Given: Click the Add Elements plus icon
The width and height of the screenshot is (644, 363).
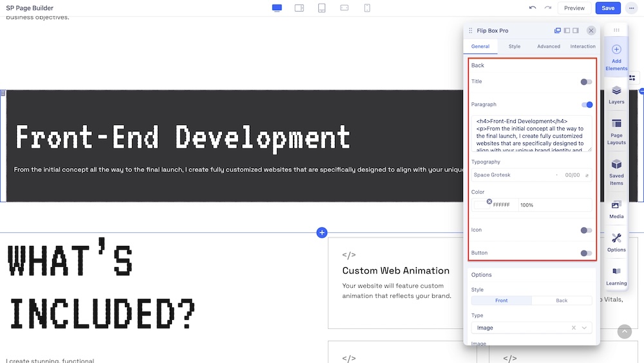Looking at the screenshot, I should click(x=616, y=50).
